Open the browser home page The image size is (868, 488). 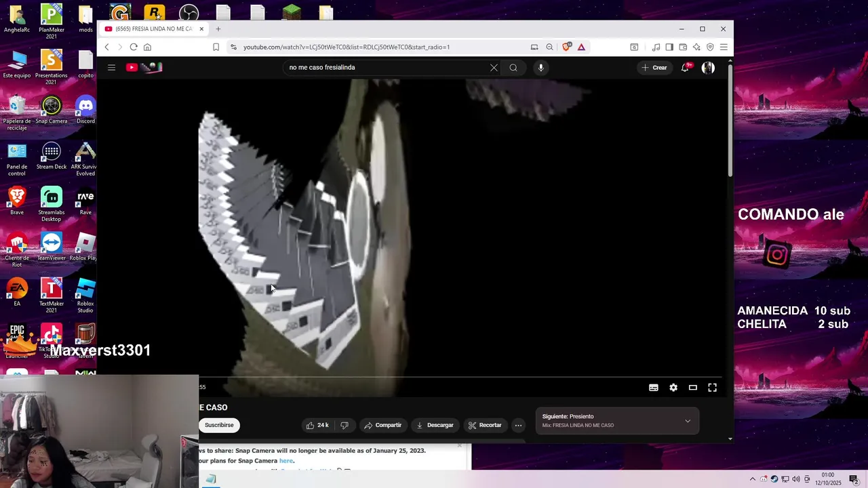coord(147,47)
